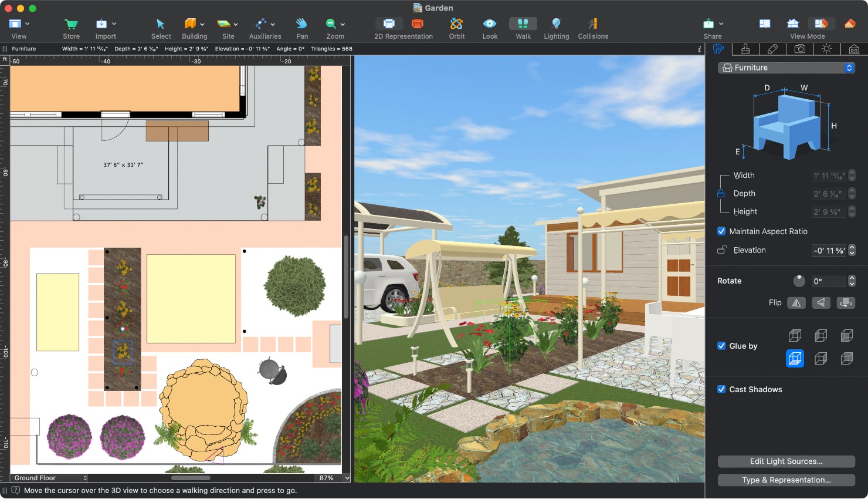Flip the object vertically

point(821,303)
